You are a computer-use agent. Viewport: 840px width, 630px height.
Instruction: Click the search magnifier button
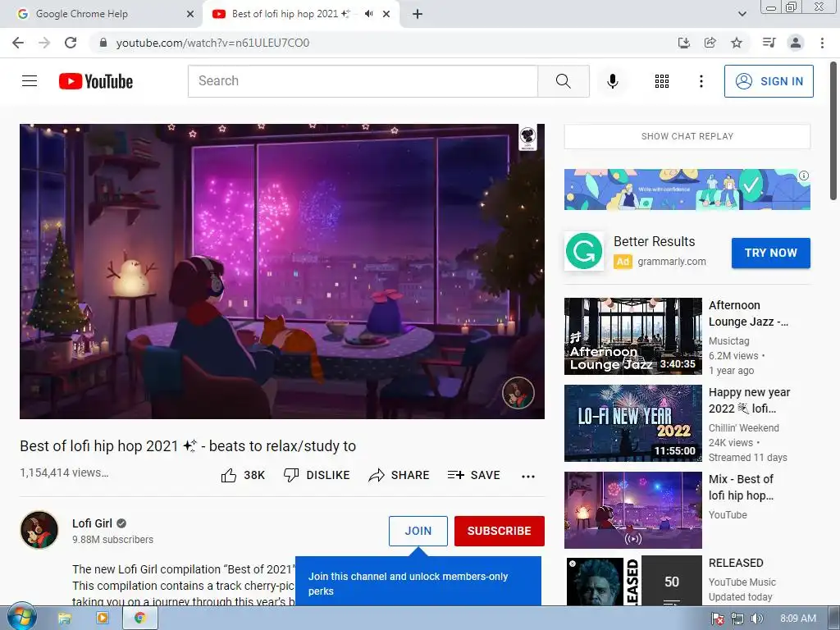(563, 81)
